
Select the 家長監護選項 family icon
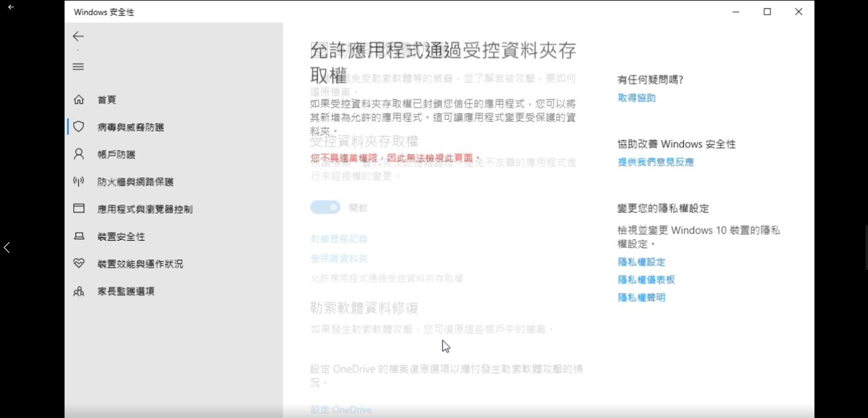[79, 291]
